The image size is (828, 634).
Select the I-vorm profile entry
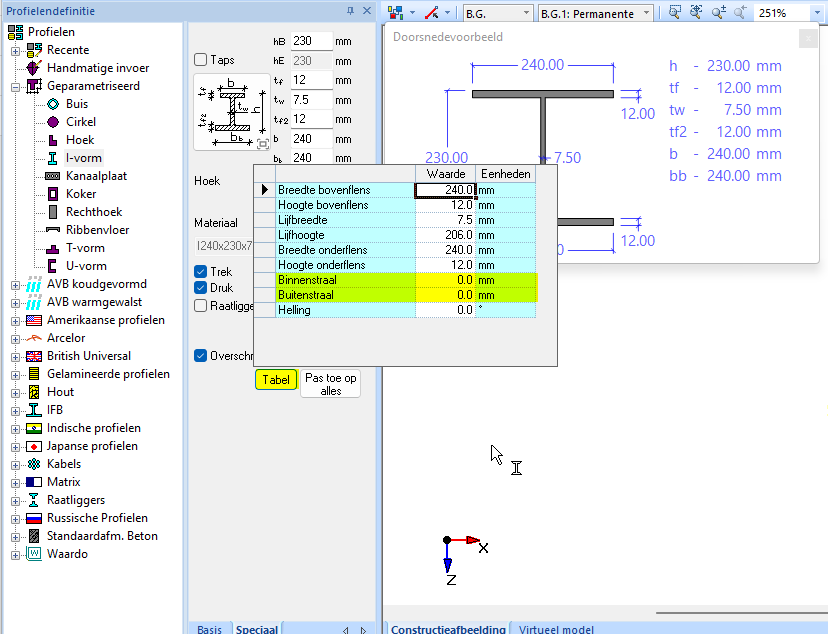pos(83,158)
